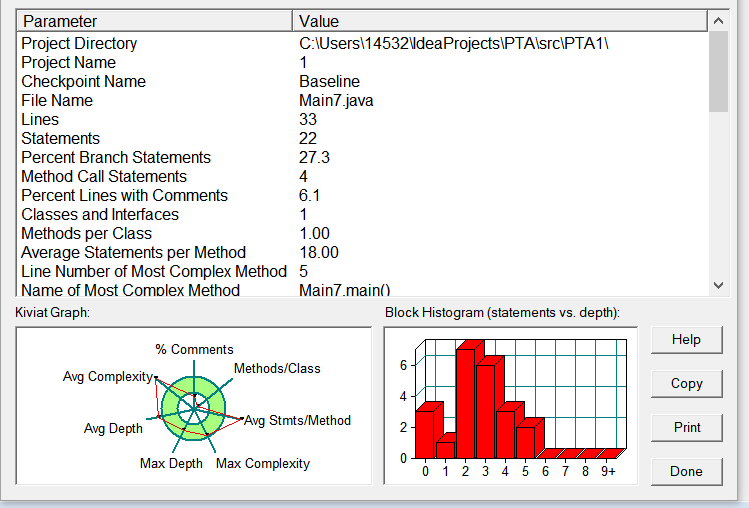The image size is (749, 508).
Task: Click the histogram bar for depth 1
Action: point(445,450)
